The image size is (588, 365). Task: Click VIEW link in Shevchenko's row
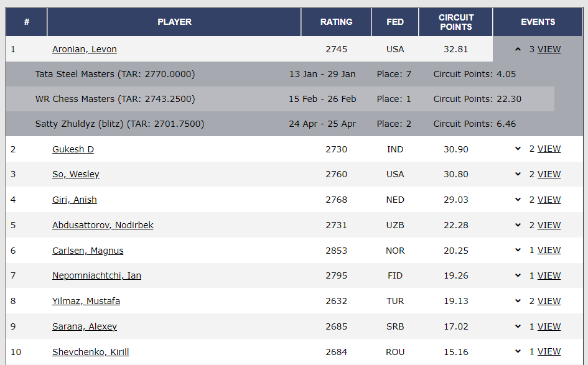click(549, 351)
